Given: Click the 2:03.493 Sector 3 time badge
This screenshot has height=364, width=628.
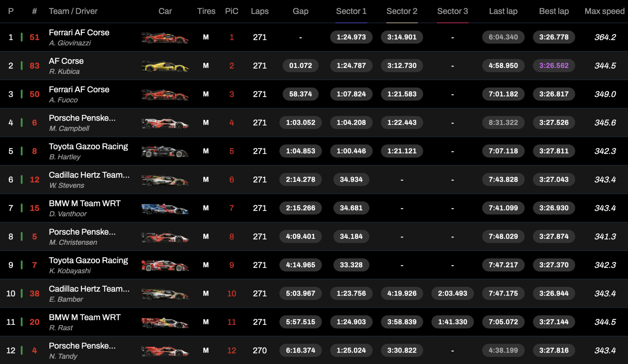Looking at the screenshot, I should 453,293.
